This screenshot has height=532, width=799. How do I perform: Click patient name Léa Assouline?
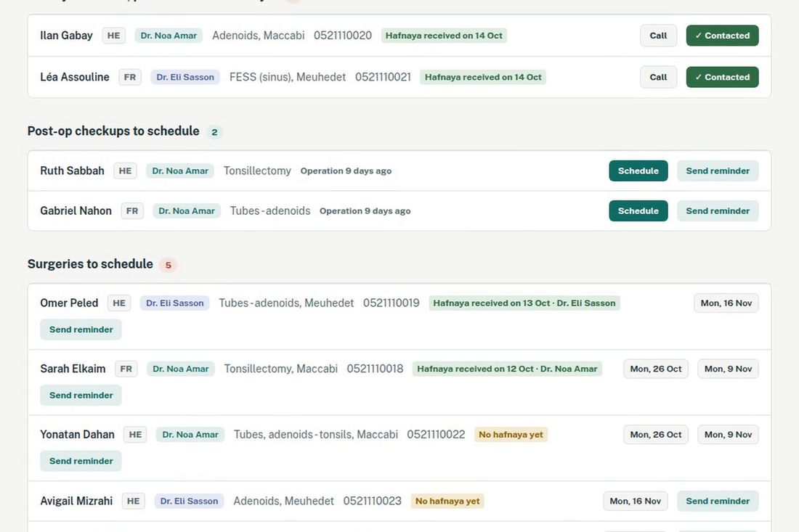click(x=74, y=78)
